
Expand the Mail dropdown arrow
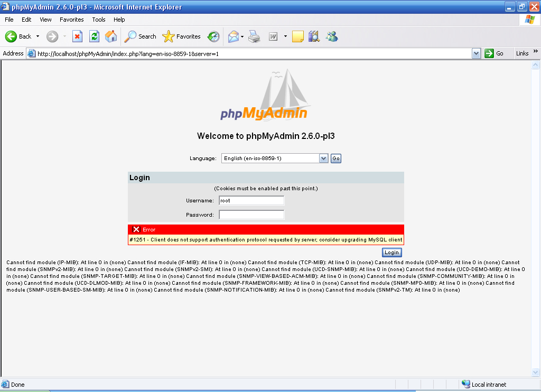242,36
